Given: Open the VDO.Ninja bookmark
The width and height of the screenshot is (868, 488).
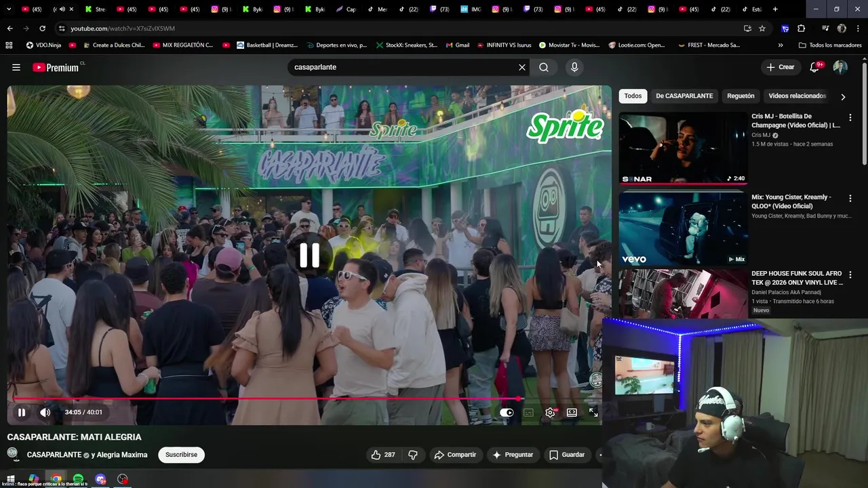Looking at the screenshot, I should click(43, 45).
